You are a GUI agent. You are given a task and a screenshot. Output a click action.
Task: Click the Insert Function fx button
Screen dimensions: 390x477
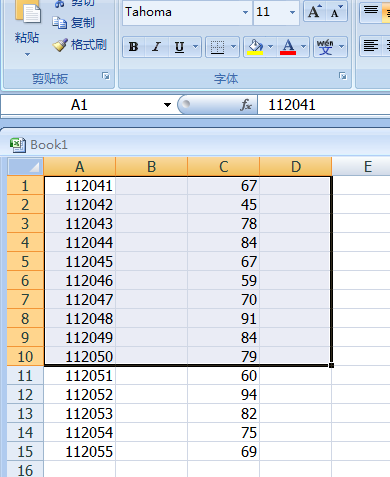(246, 105)
